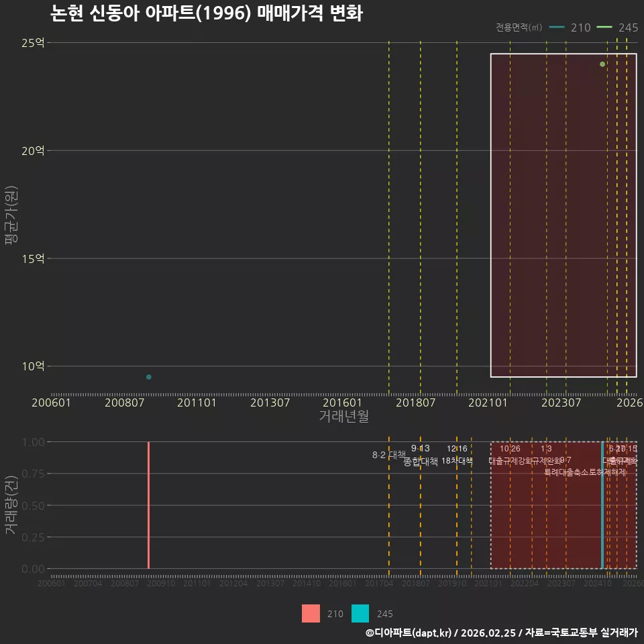Click the 245 line legend entry at top
Viewport: 644px width, 644px height.
coord(617,28)
